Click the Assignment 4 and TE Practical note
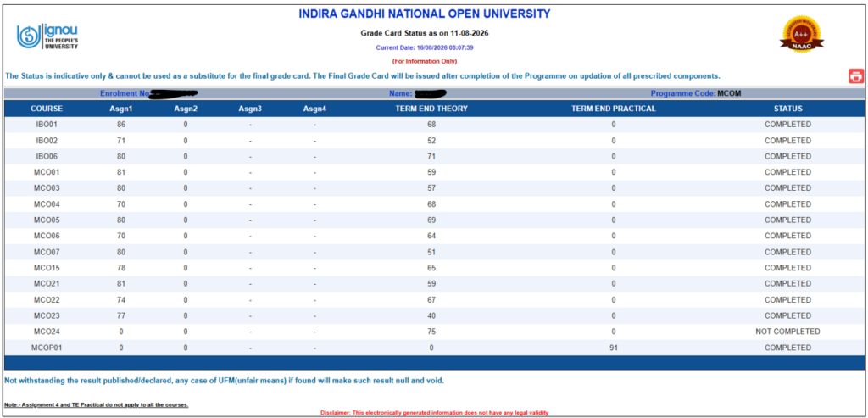Viewport: 868px width, 418px height. (x=97, y=404)
